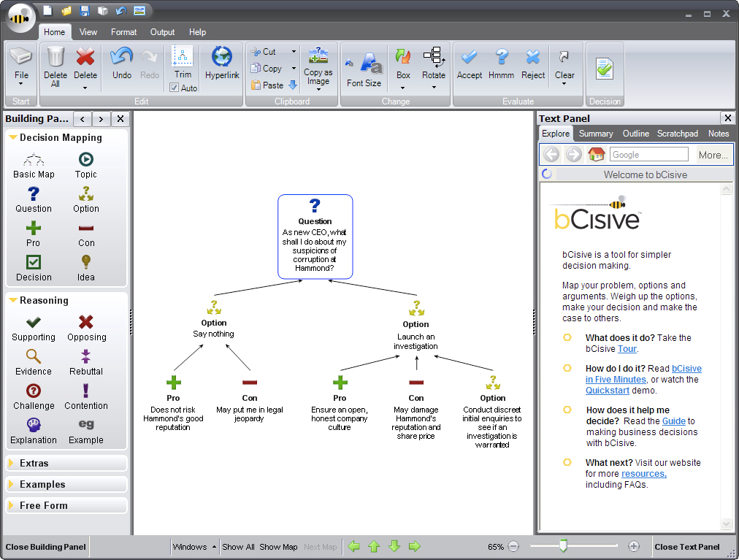Expand the Free Form section
This screenshot has width=739, height=560.
(x=66, y=505)
